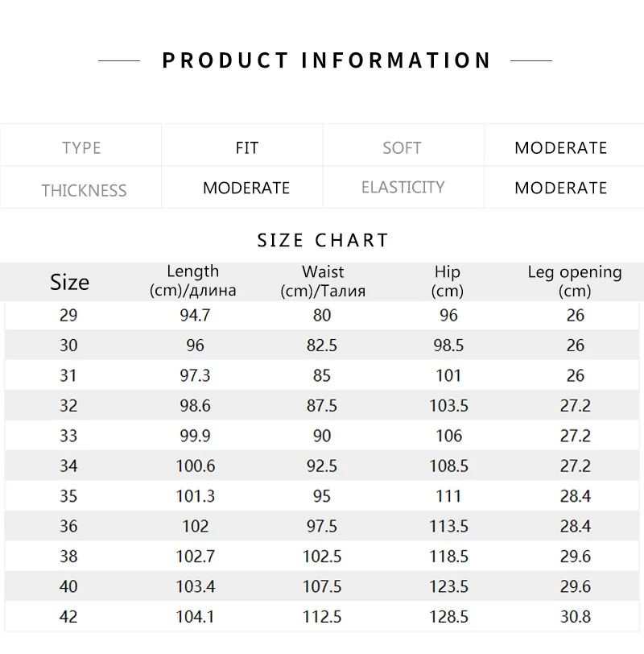Click size 42 in the chart

[x=68, y=618]
